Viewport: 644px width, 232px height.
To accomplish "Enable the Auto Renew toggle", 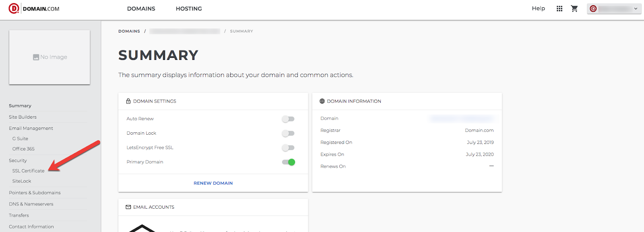I will click(x=288, y=119).
